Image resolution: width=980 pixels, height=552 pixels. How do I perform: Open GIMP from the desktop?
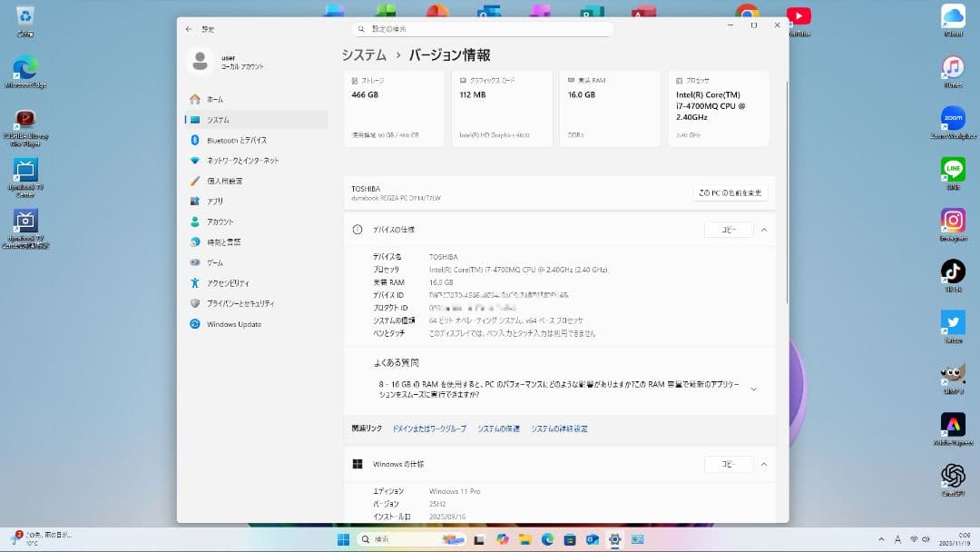(x=953, y=374)
